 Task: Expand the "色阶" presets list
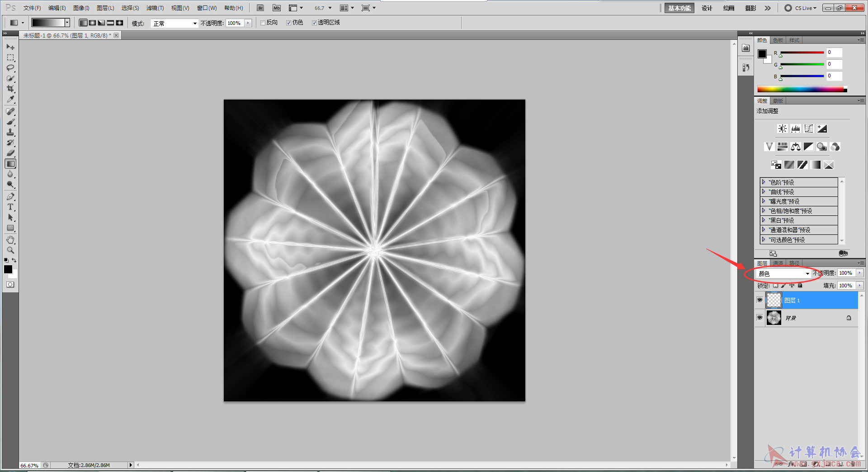coord(764,182)
